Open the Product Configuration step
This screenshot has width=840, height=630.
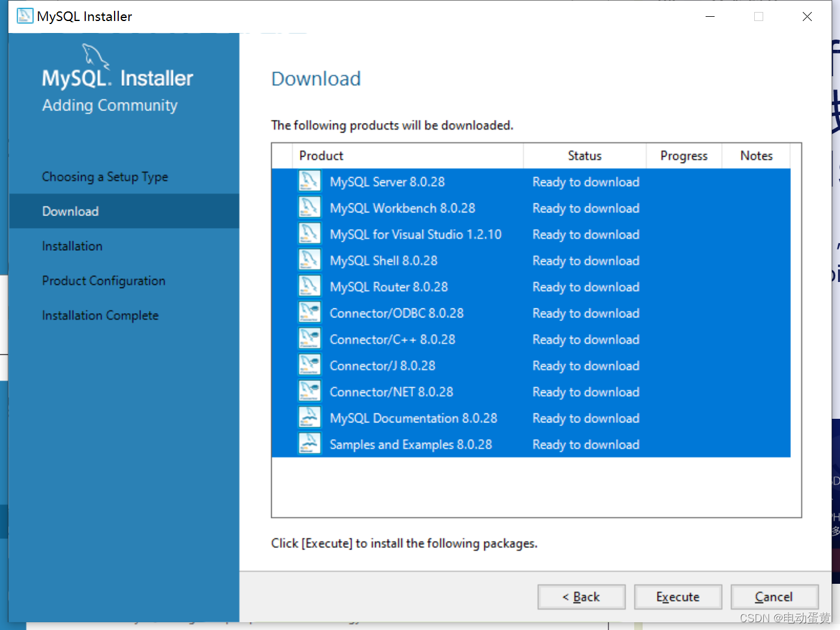pos(103,281)
